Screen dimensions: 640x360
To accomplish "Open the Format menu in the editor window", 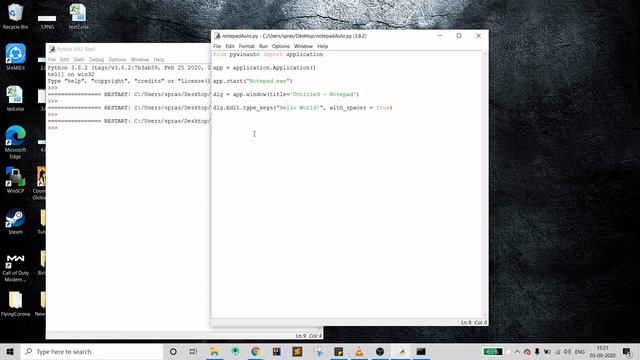I will pyautogui.click(x=247, y=46).
